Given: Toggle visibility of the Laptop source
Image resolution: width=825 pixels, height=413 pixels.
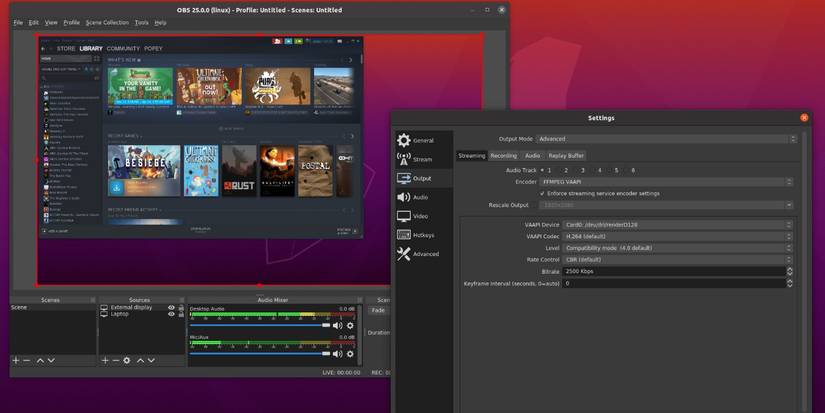Looking at the screenshot, I should [171, 314].
